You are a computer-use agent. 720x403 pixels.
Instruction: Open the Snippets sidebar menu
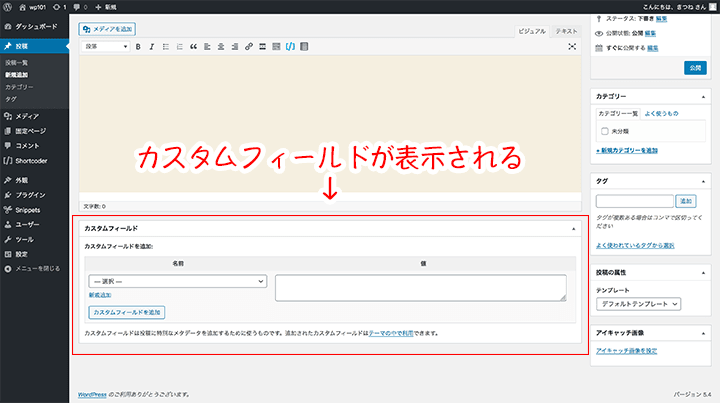(x=34, y=210)
